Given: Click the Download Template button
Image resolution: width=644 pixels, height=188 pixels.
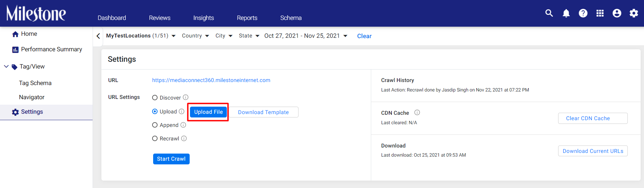Looking at the screenshot, I should point(263,112).
